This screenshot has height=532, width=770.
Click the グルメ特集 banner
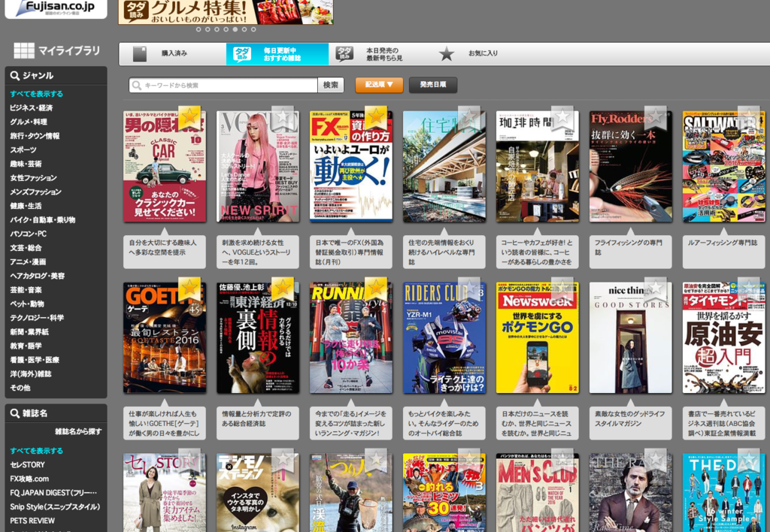pos(226,12)
